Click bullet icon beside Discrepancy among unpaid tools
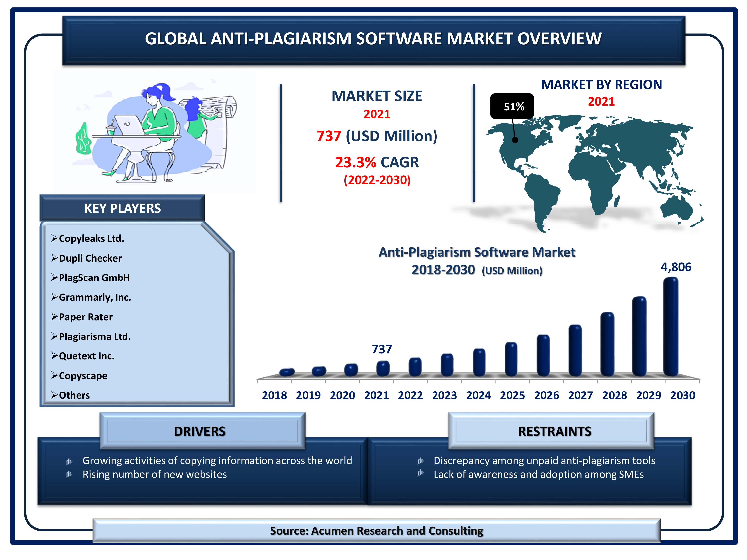Screen dimensions: 747x560 point(421,461)
